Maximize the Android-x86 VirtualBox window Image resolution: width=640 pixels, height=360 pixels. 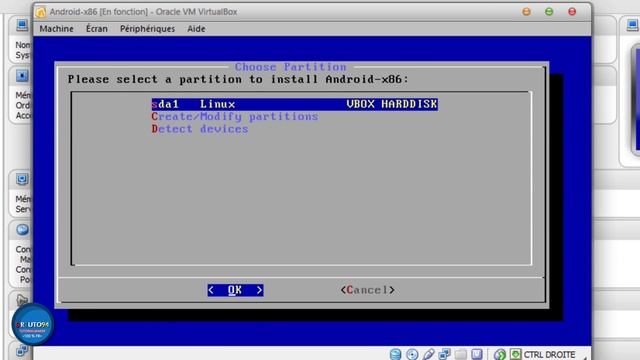coord(549,11)
